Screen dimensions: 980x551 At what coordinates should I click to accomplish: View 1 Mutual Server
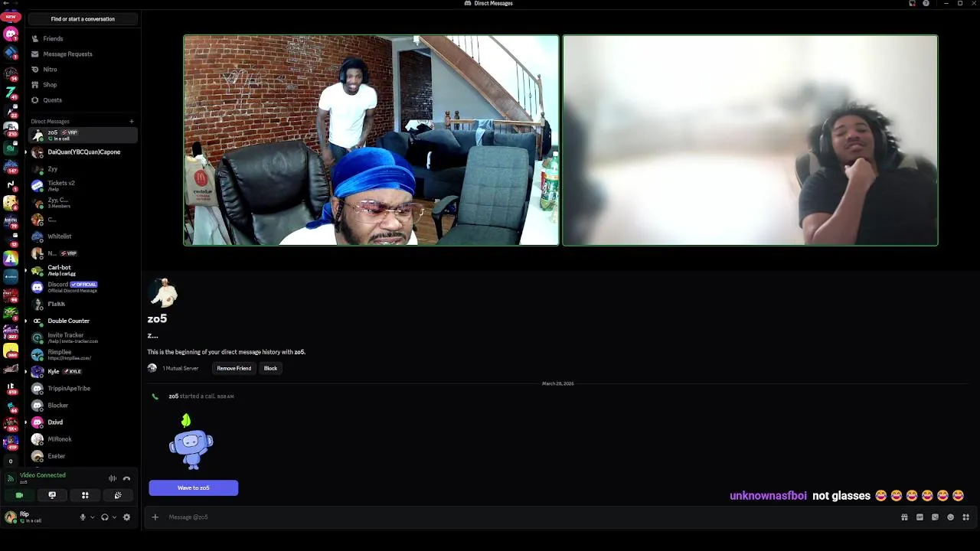coord(173,368)
